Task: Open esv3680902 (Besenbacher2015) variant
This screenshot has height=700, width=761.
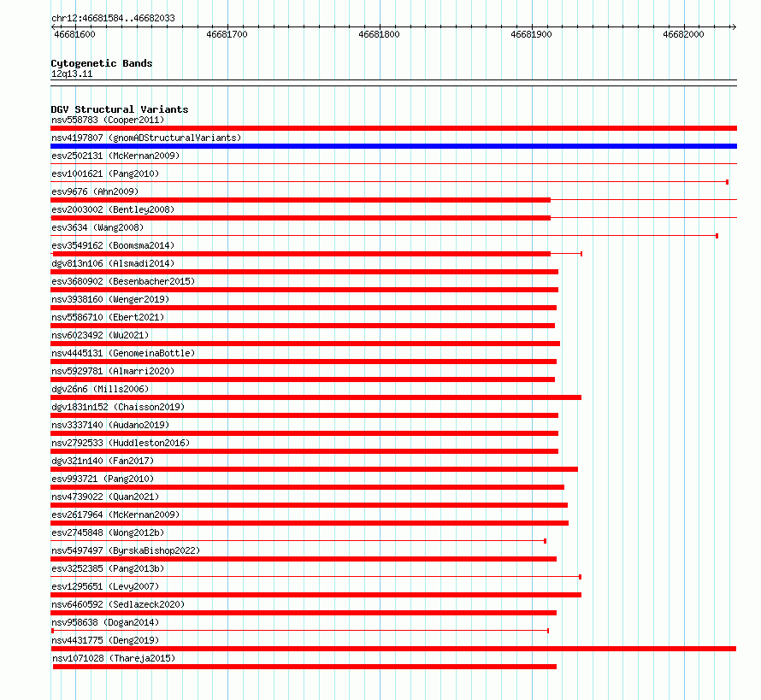Action: coord(123,281)
